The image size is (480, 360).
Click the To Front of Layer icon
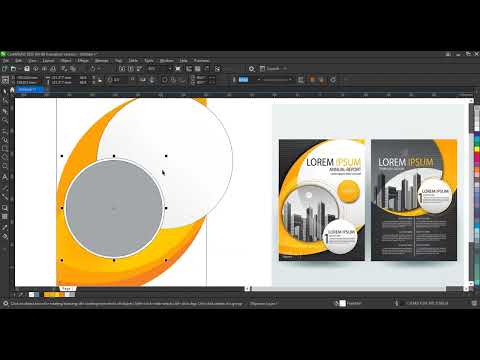click(x=312, y=80)
